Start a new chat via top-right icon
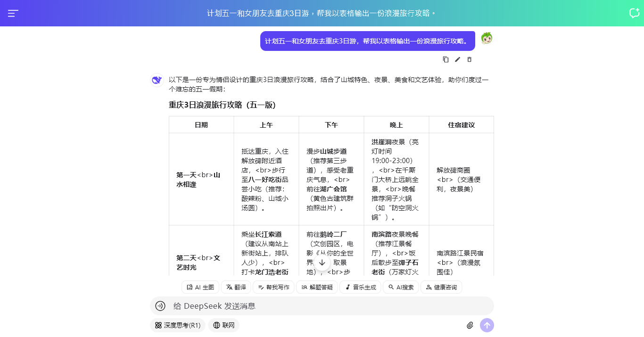This screenshot has height=337, width=644. [x=634, y=13]
